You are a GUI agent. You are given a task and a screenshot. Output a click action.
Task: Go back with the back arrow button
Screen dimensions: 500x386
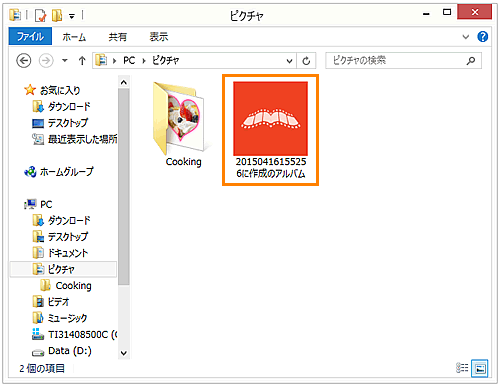(24, 61)
